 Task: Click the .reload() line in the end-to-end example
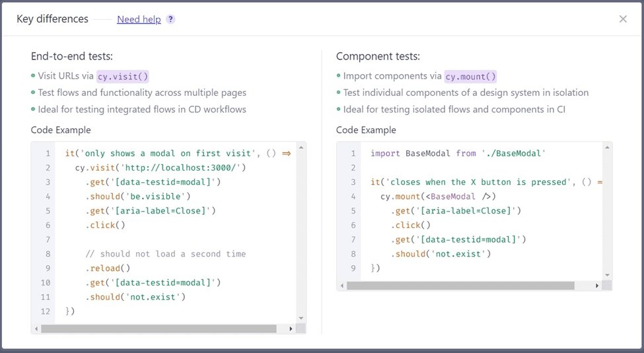pyautogui.click(x=108, y=268)
